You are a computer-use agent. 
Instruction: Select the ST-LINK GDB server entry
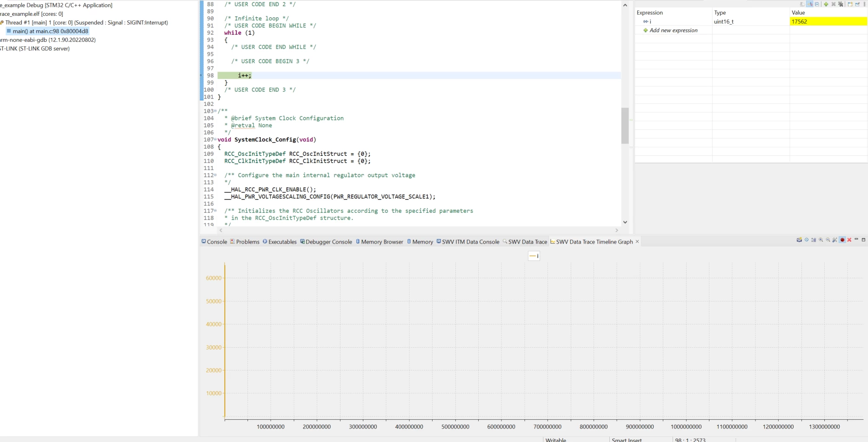pos(35,48)
